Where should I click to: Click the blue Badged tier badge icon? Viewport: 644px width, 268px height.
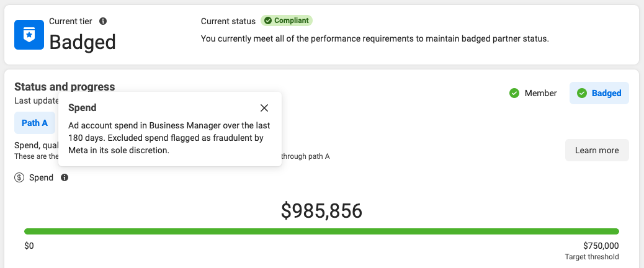[x=29, y=35]
